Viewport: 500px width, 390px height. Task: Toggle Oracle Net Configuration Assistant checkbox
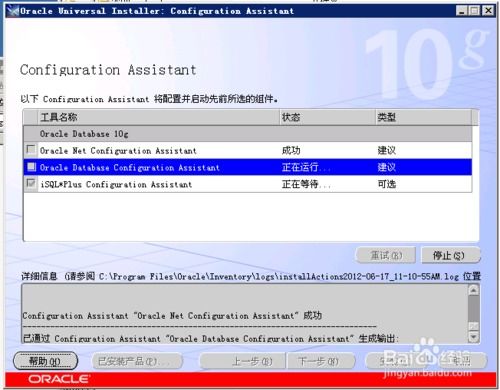pos(31,149)
